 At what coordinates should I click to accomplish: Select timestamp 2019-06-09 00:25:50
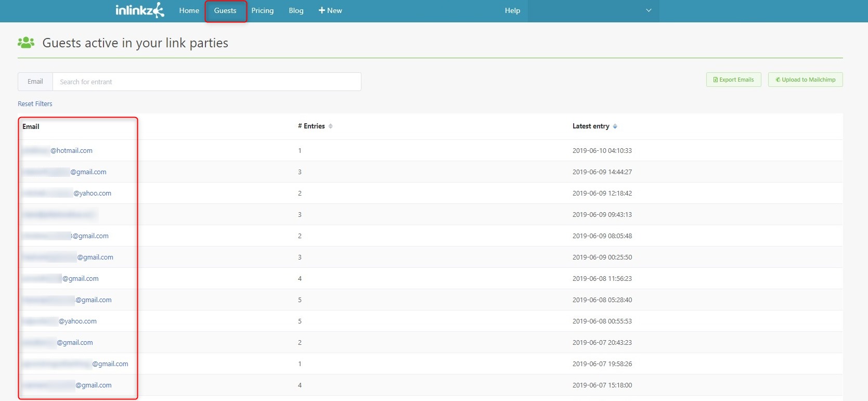coord(602,257)
